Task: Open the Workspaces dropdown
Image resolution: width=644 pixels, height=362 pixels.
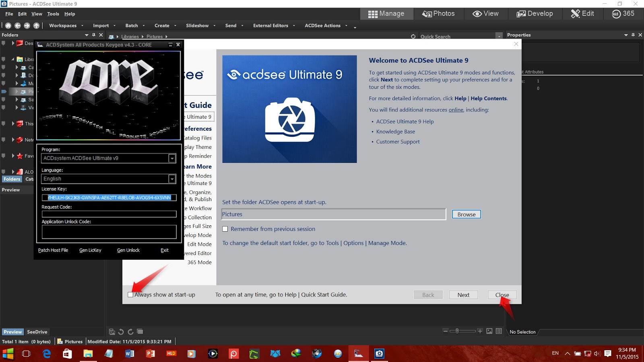Action: (66, 25)
